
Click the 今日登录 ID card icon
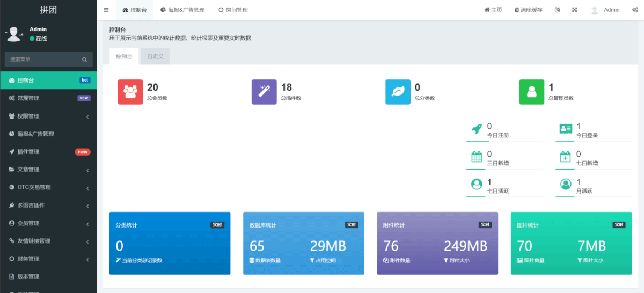point(566,129)
